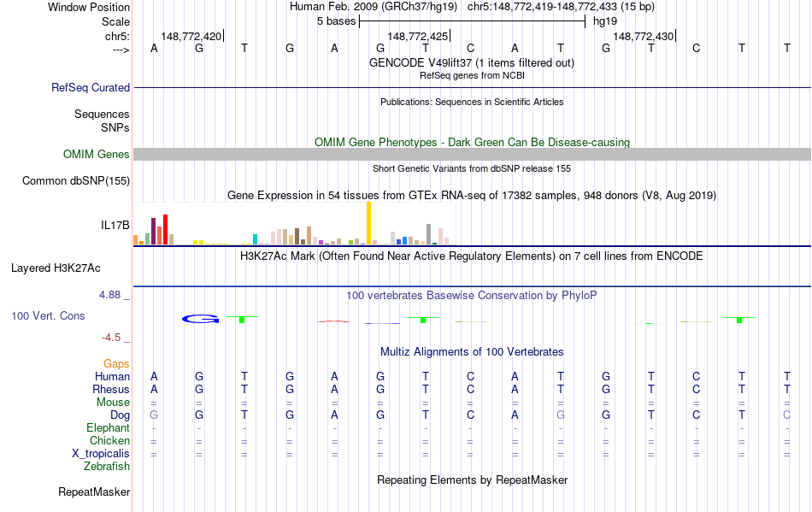Click the RepeatMasker track label
The image size is (812, 512).
tap(94, 491)
